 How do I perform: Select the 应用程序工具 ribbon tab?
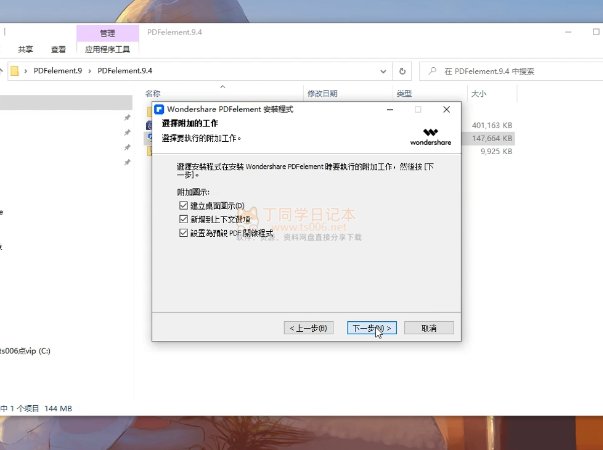107,49
